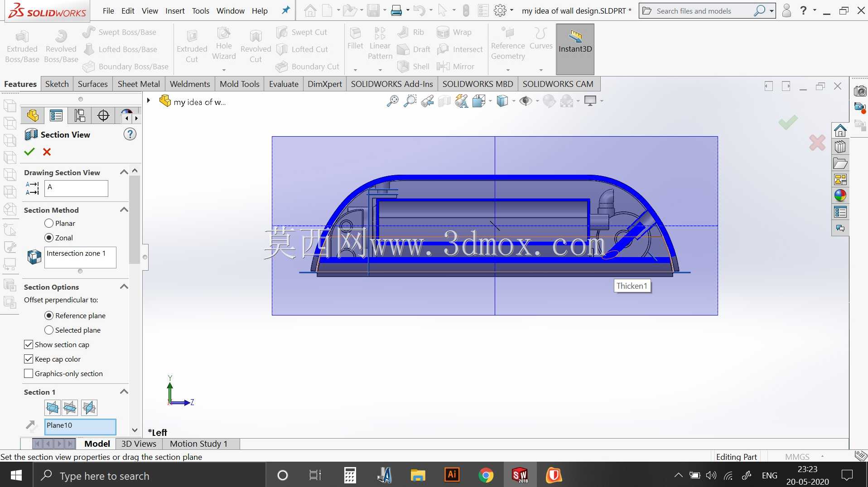Confirm section view with green checkmark

[29, 152]
